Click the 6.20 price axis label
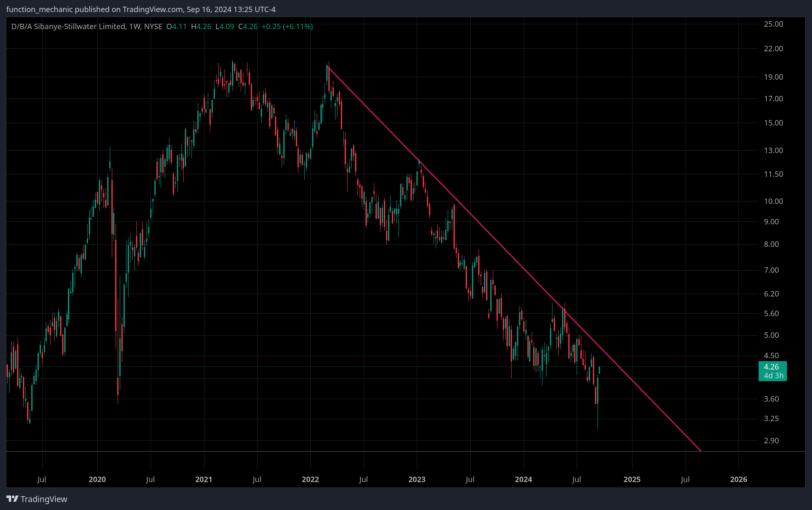The width and height of the screenshot is (812, 510). [x=771, y=294]
